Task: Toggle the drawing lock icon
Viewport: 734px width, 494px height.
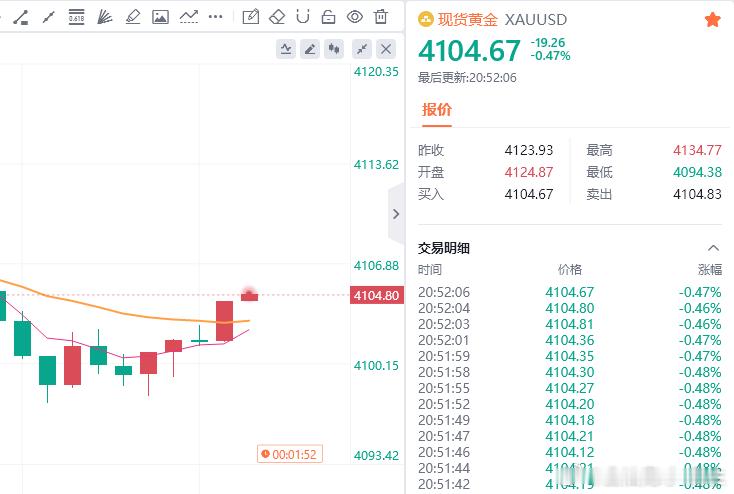Action: click(329, 17)
